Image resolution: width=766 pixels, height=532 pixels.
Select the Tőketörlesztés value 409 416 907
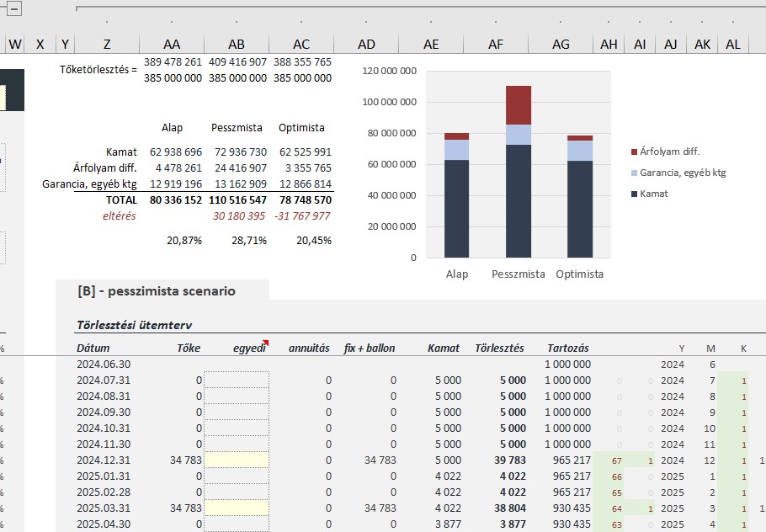[237, 62]
